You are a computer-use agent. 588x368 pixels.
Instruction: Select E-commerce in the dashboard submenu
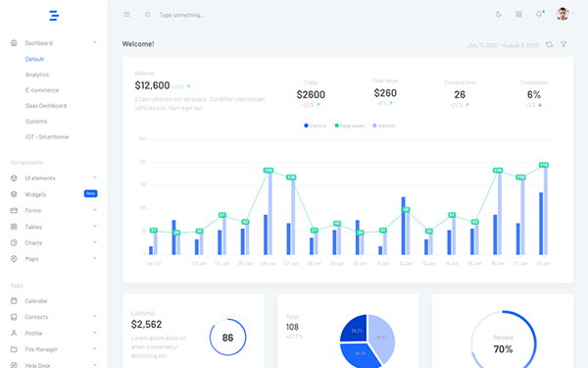tap(42, 90)
